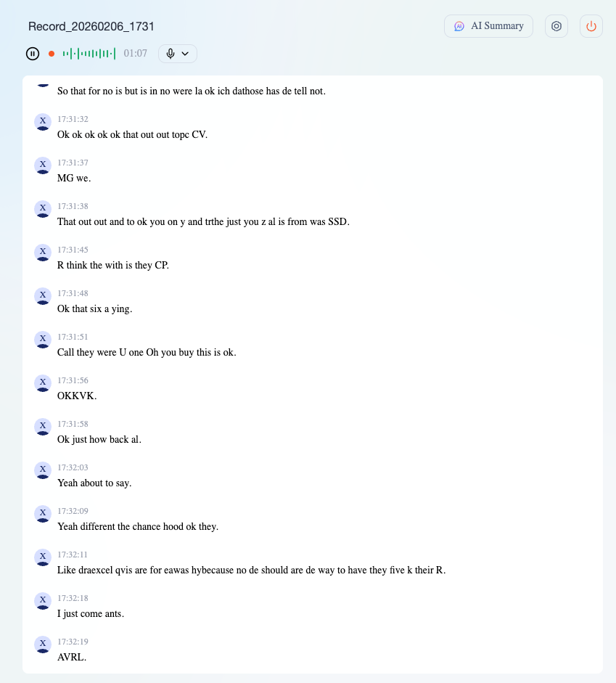The image size is (616, 683).
Task: Click the 17:32:03 timestamp
Action: pos(73,467)
